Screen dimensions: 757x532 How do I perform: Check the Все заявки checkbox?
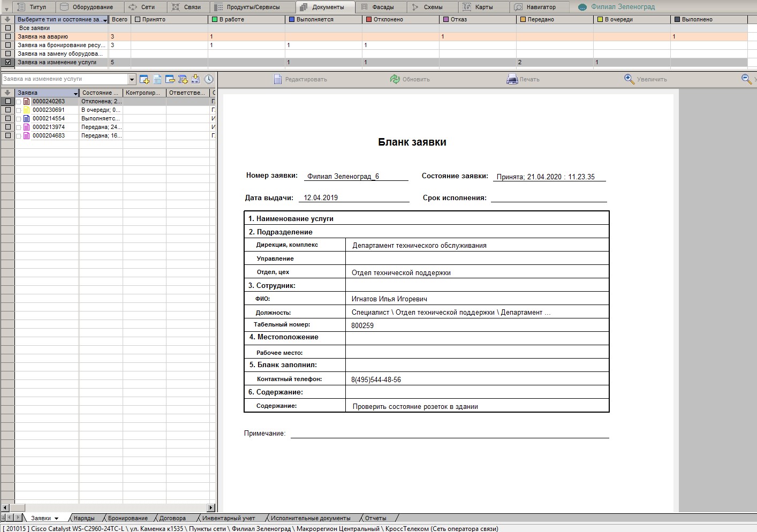tap(7, 28)
